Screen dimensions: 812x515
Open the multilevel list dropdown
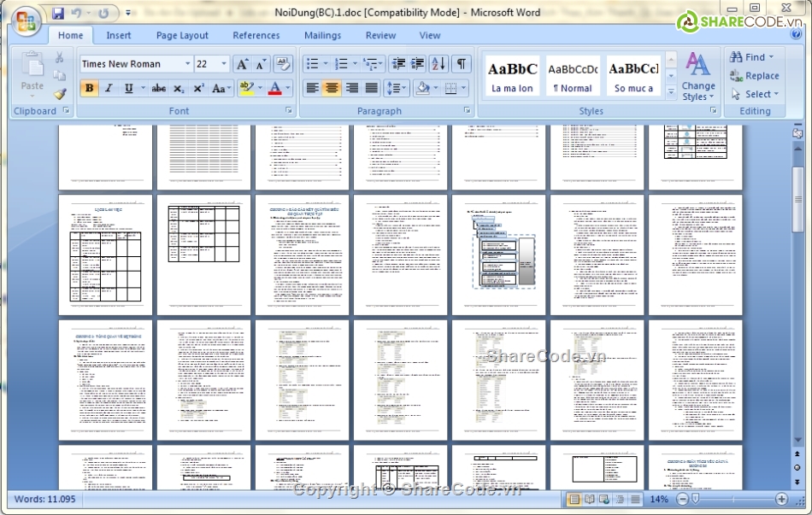pos(373,64)
